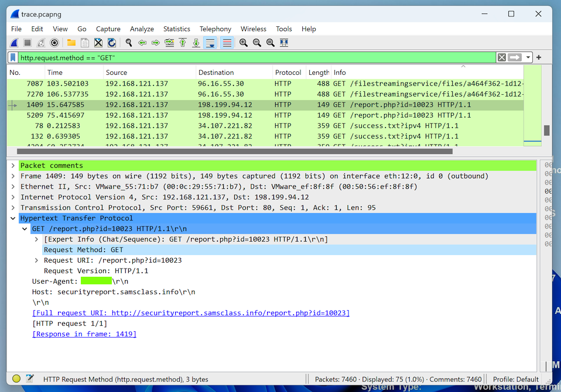The image size is (561, 392).
Task: Follow the Response in frame 1419 link
Action: [x=84, y=334]
